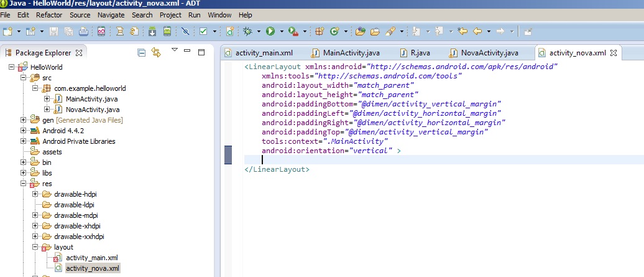Click the Search flashlight toolbar icon

pyautogui.click(x=390, y=31)
